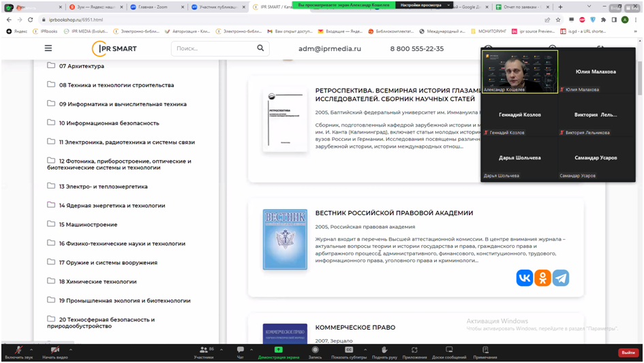The image size is (644, 363).
Task: Expand the arrow beside Чат
Action: [251, 349]
